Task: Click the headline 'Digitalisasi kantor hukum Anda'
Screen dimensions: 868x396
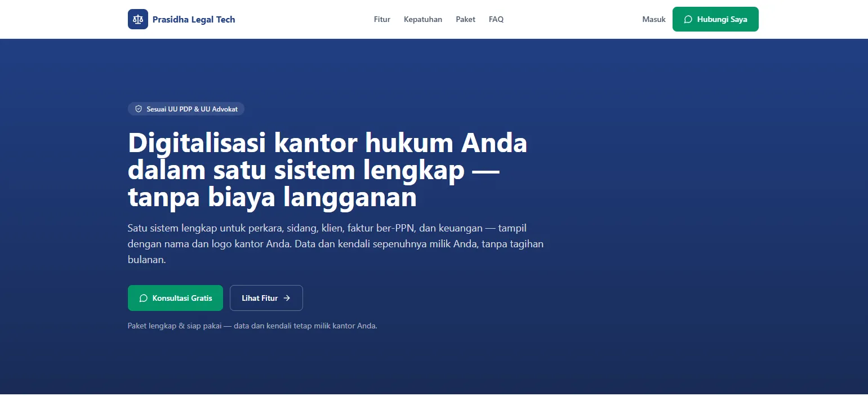Action: [327, 143]
